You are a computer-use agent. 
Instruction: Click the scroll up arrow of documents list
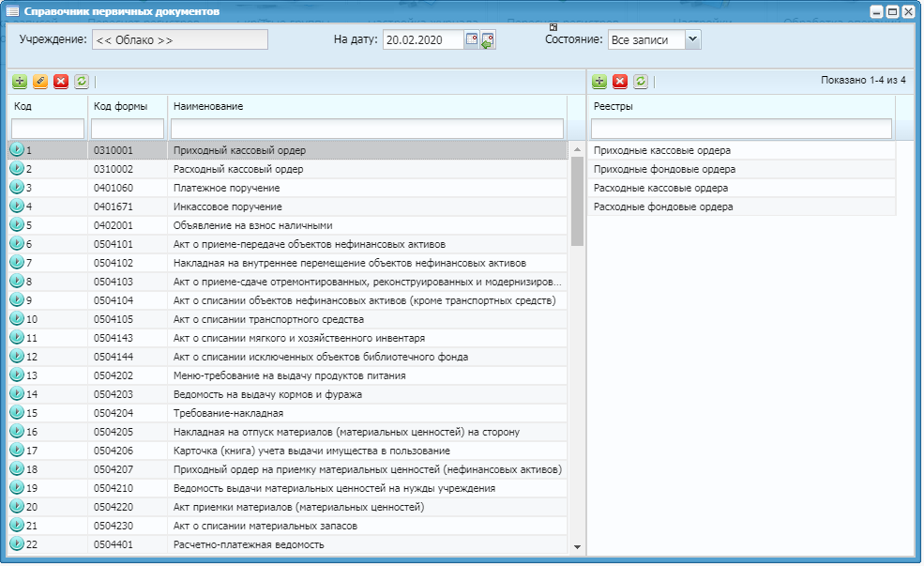577,149
